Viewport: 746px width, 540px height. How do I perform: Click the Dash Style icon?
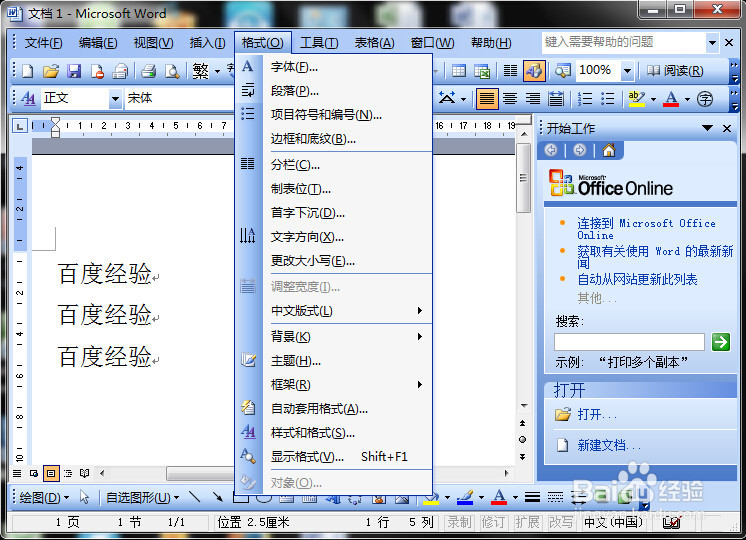(555, 497)
